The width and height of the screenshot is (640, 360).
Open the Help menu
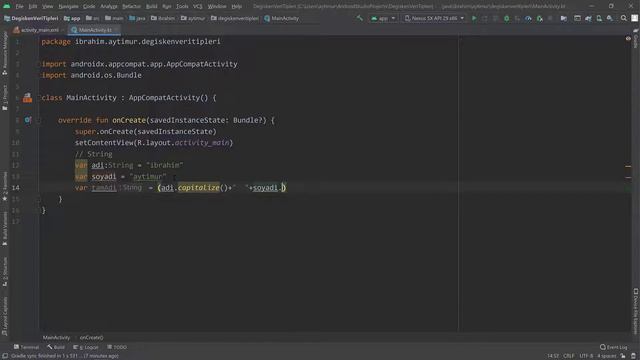pyautogui.click(x=236, y=7)
